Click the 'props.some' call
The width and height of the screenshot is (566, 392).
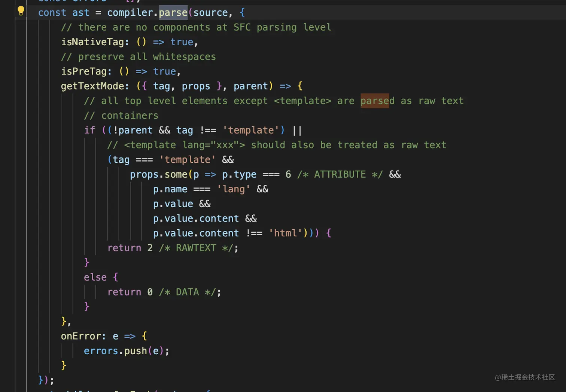pos(159,175)
